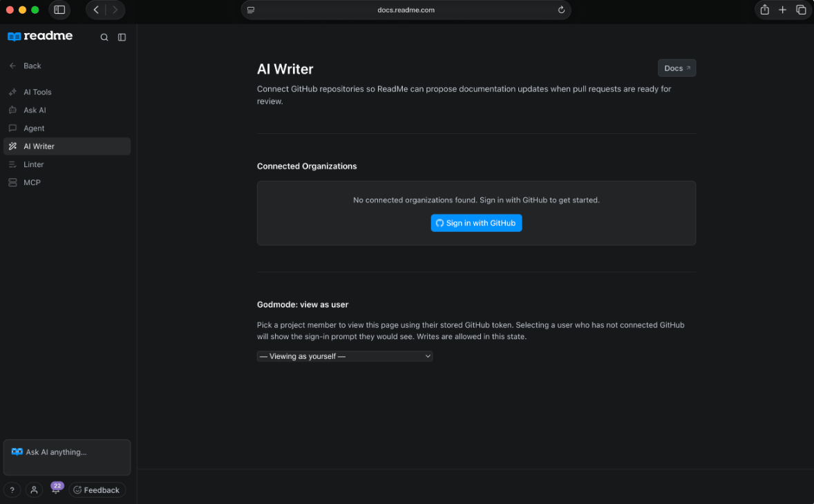Click Connected Organizations heading

[x=307, y=166]
